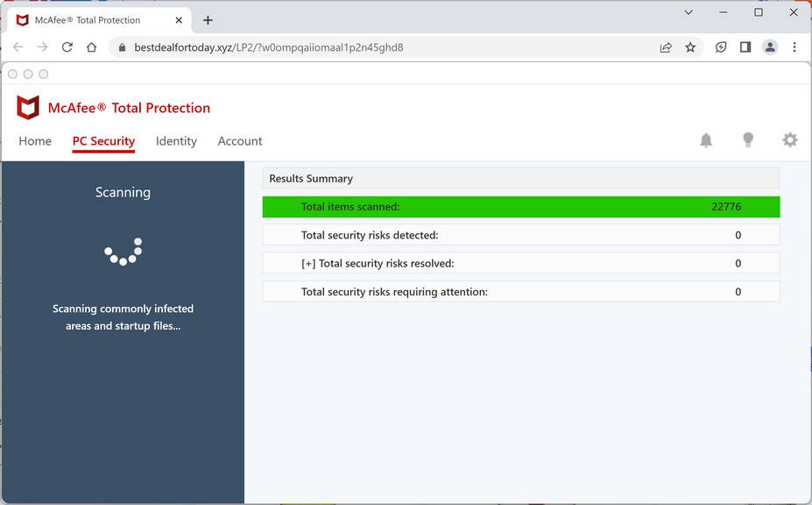This screenshot has width=812, height=505.
Task: Bookmark this page with the star icon
Action: coord(690,47)
